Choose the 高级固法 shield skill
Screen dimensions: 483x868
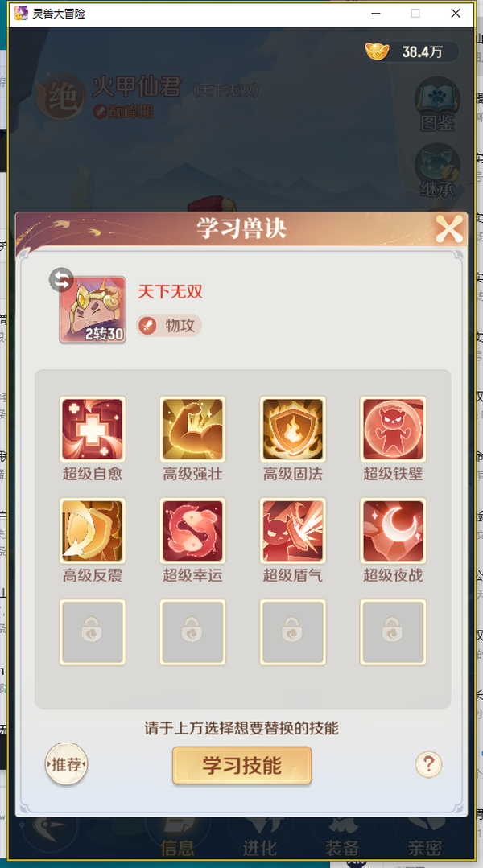tap(293, 429)
